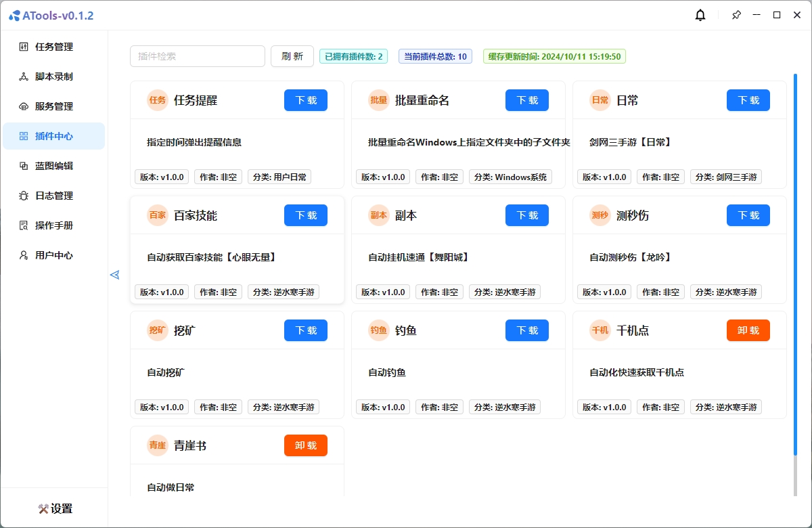Viewport: 812px width, 528px height.
Task: Pin the window with the pin icon
Action: [736, 15]
